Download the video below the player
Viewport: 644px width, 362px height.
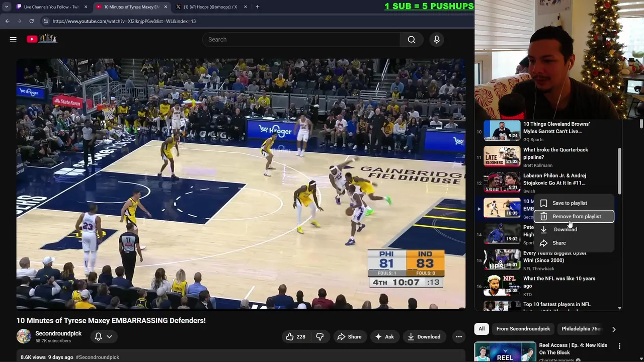424,337
